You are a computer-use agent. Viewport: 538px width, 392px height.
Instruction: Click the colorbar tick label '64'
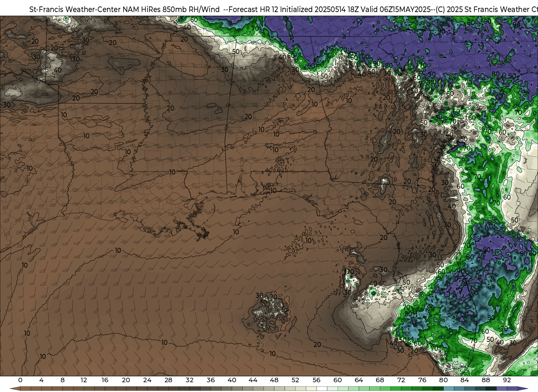359,380
